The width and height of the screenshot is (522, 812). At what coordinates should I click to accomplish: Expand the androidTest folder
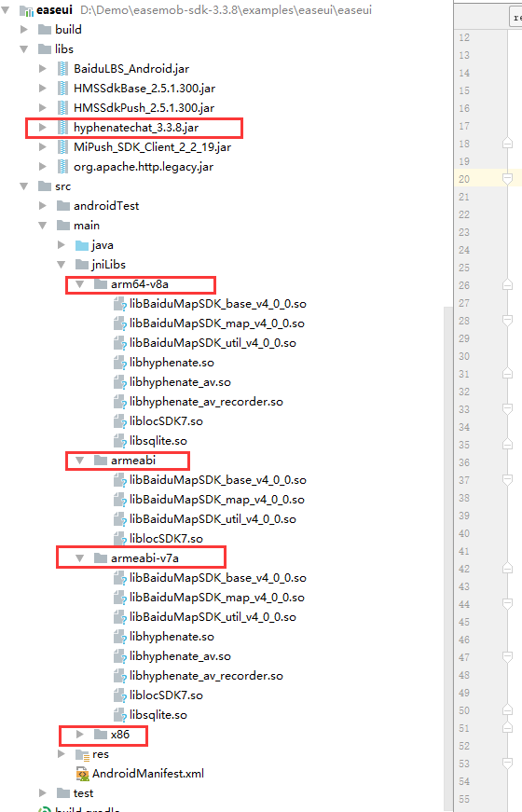43,206
